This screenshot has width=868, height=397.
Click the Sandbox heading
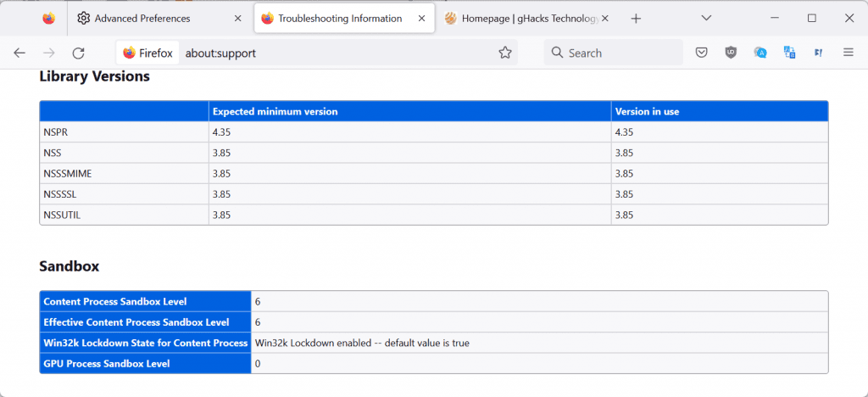[x=70, y=266]
